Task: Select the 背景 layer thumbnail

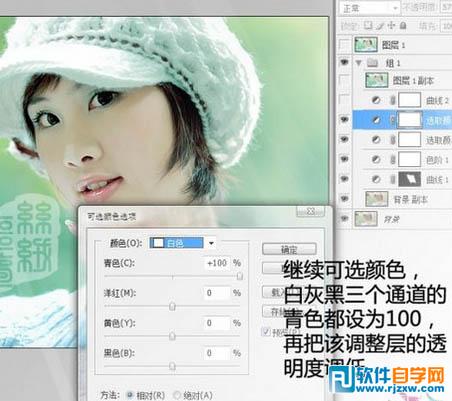Action: (366, 219)
